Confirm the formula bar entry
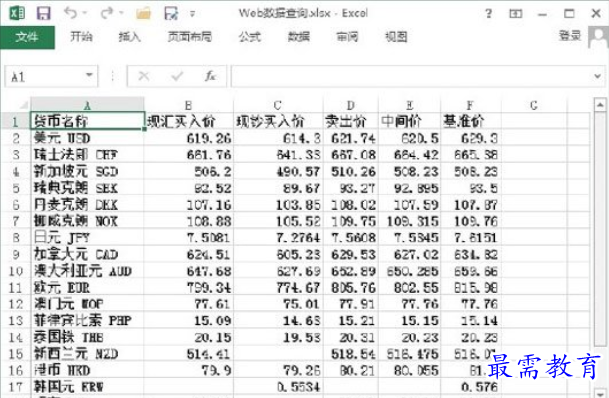The height and width of the screenshot is (398, 609). click(177, 76)
